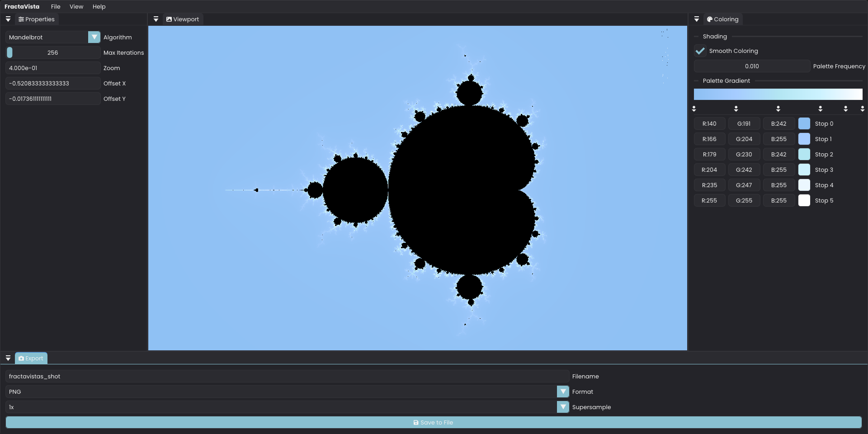The width and height of the screenshot is (868, 434).
Task: Select the third palette gradient stop marker
Action: pos(778,108)
